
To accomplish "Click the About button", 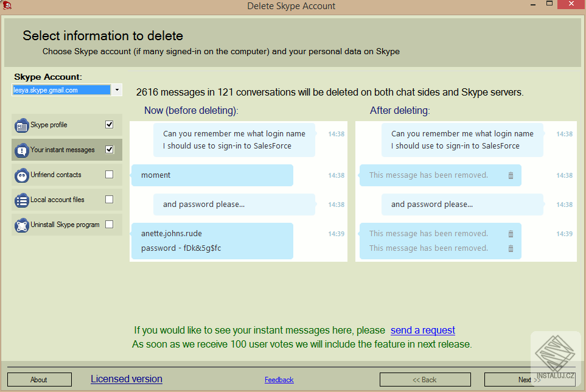I will 39,379.
